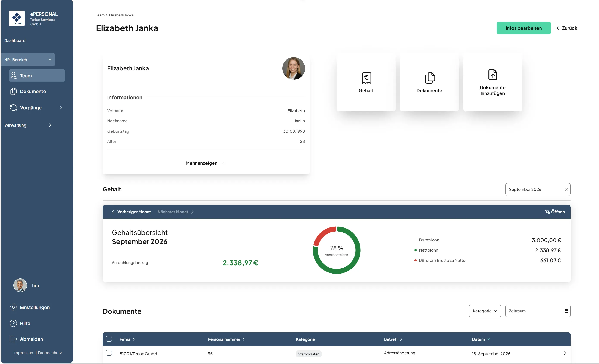
Task: Click the green Nettolohn legend dot
Action: click(x=415, y=250)
